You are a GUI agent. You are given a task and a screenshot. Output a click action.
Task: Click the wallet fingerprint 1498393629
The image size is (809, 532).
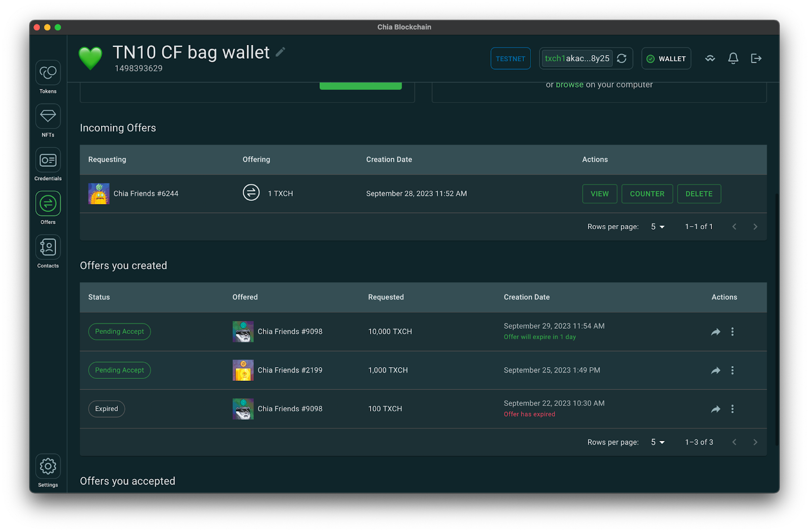(x=139, y=68)
